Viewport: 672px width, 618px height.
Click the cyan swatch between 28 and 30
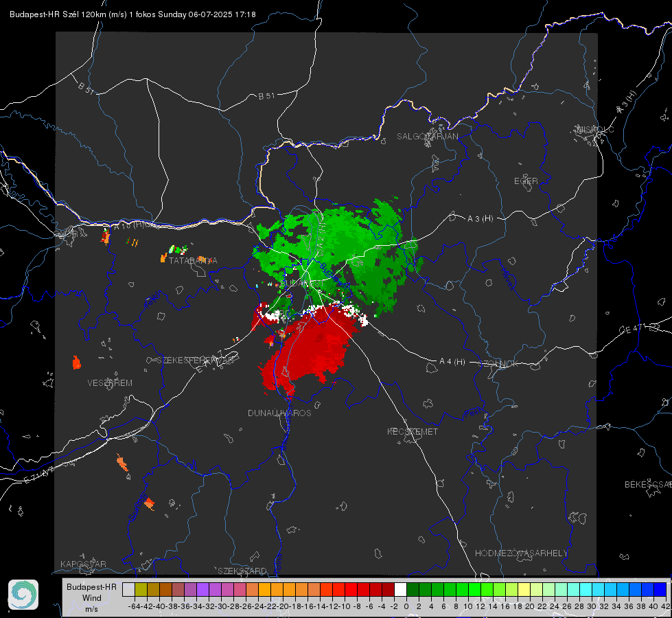click(586, 589)
